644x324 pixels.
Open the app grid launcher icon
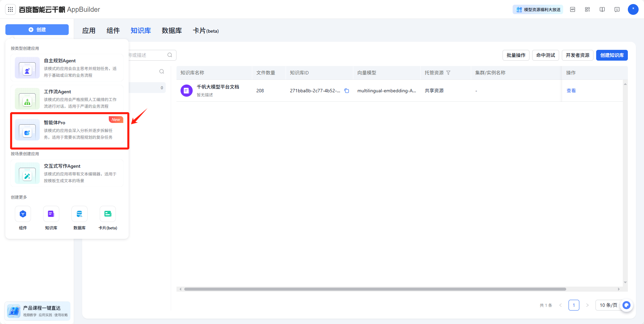click(x=10, y=9)
